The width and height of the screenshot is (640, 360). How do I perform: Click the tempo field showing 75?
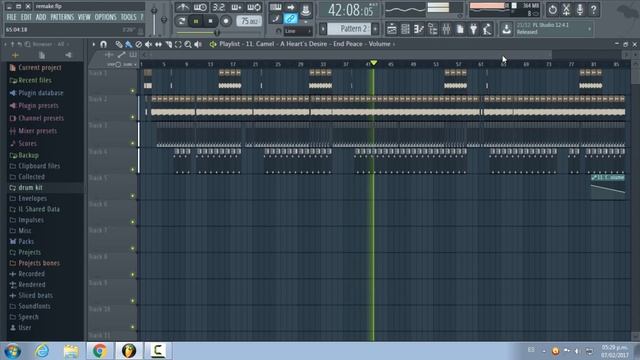[249, 21]
